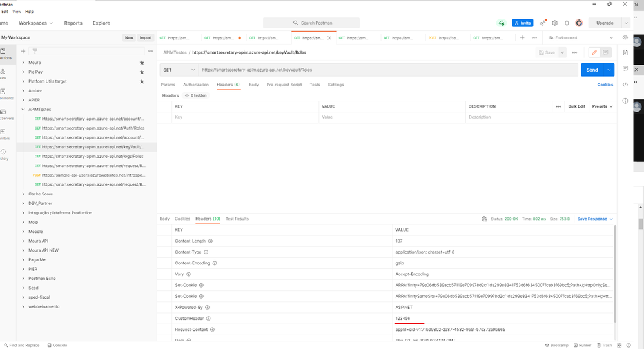Expand the Moura collection
This screenshot has width=644, height=349.
tap(23, 63)
